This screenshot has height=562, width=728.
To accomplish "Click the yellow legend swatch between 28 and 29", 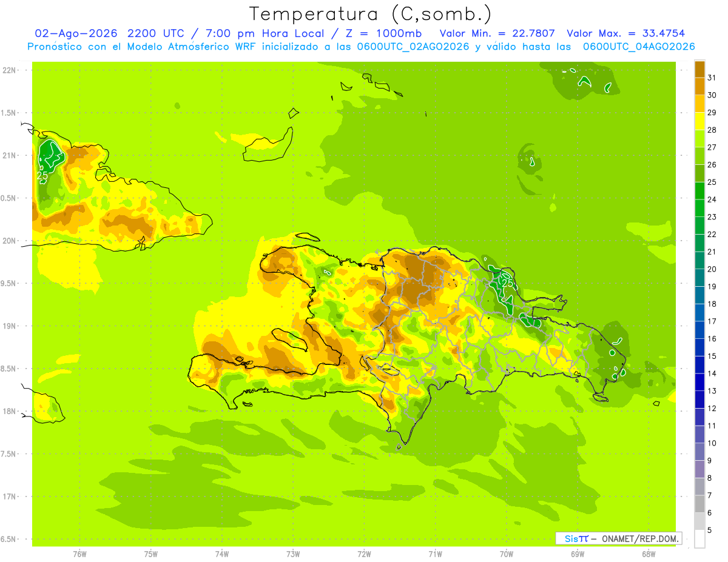I will point(699,121).
